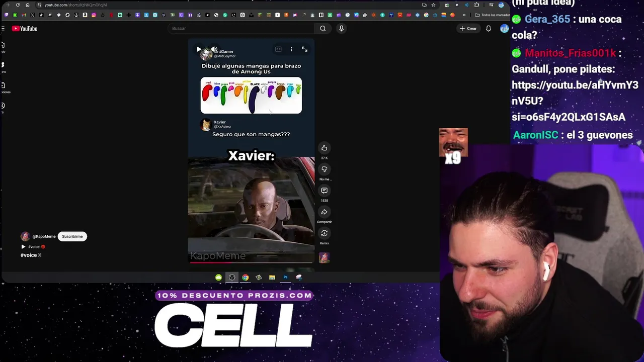Open the @KapoMeme channel link
Screen dimensions: 644x362
[x=44, y=236]
